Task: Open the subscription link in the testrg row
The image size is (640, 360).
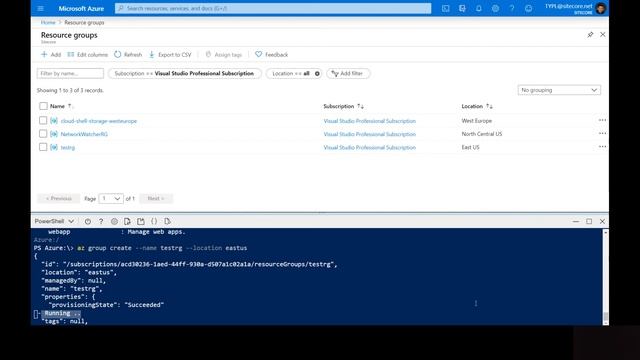Action: pyautogui.click(x=369, y=147)
